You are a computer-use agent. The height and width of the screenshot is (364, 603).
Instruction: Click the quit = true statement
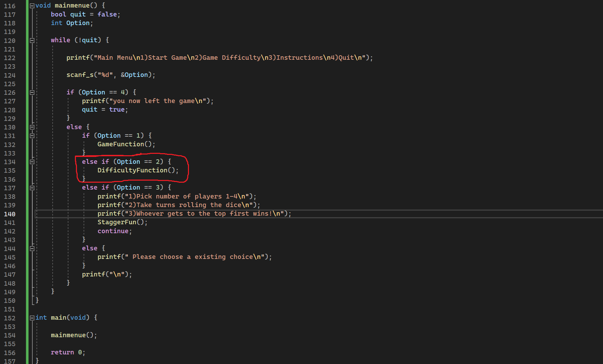coord(104,110)
